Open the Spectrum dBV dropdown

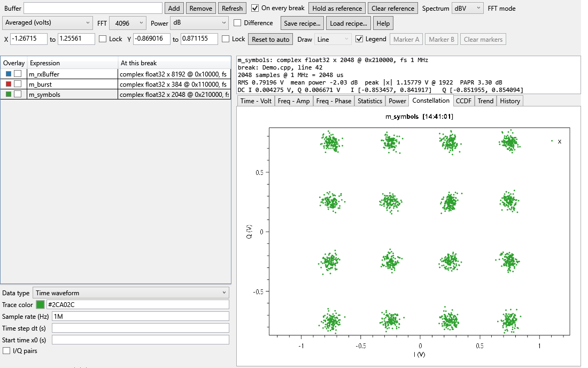(467, 8)
